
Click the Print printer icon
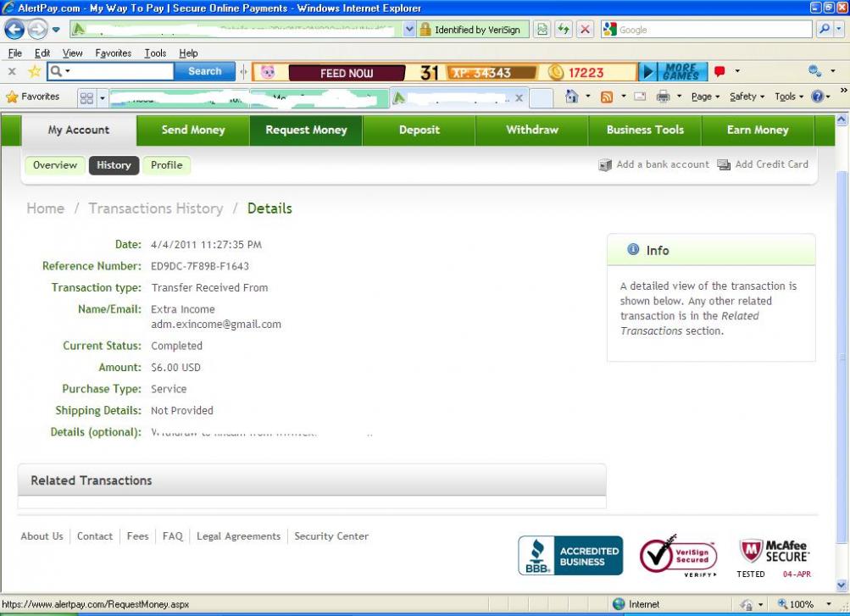[663, 97]
